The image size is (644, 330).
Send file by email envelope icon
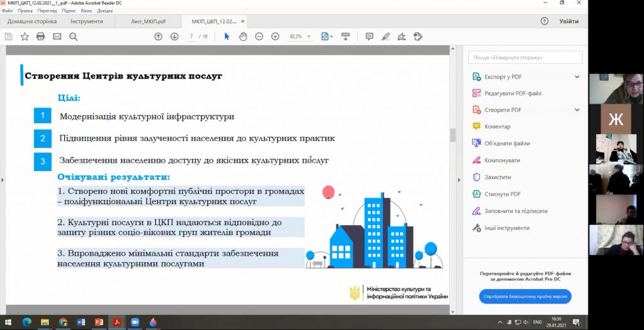[x=57, y=36]
